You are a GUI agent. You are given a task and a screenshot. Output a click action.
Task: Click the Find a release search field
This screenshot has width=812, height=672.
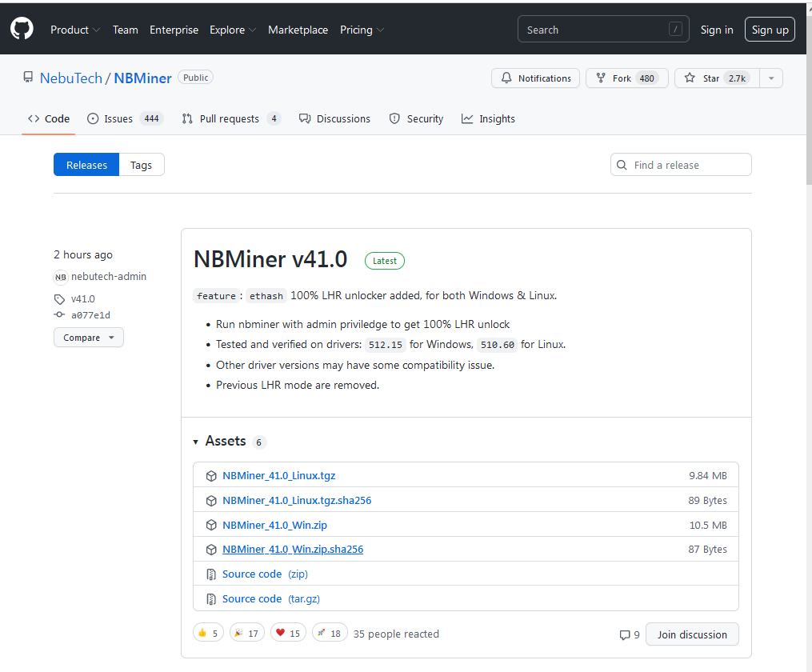pos(680,165)
